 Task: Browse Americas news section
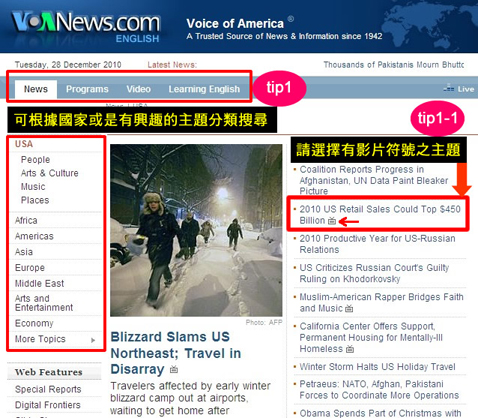tap(34, 236)
